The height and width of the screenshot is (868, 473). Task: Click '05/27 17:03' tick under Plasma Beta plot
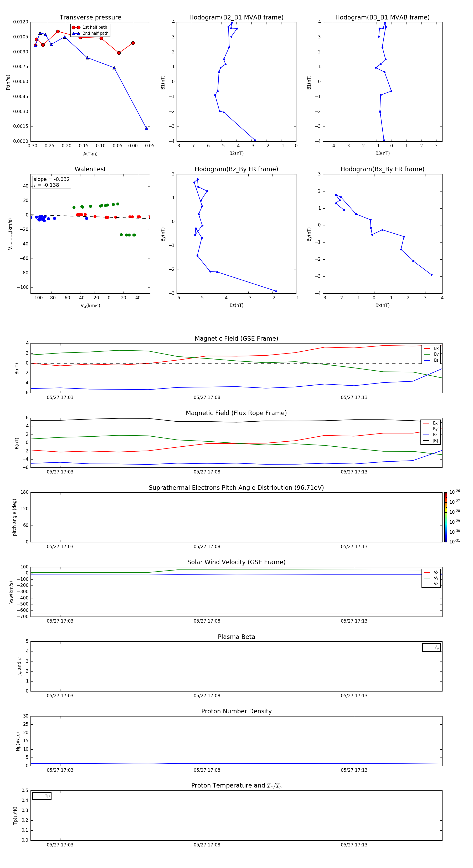60,695
